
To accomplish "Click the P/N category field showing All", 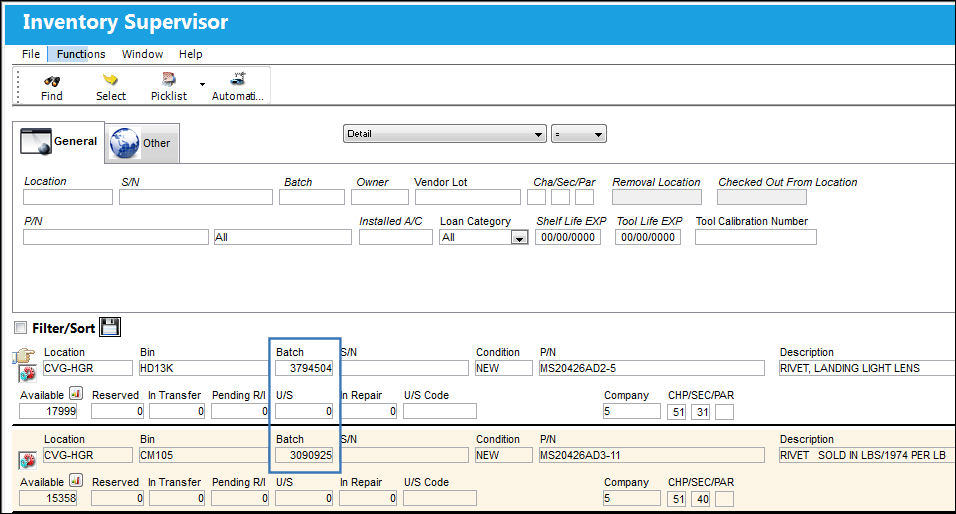I will pyautogui.click(x=282, y=237).
